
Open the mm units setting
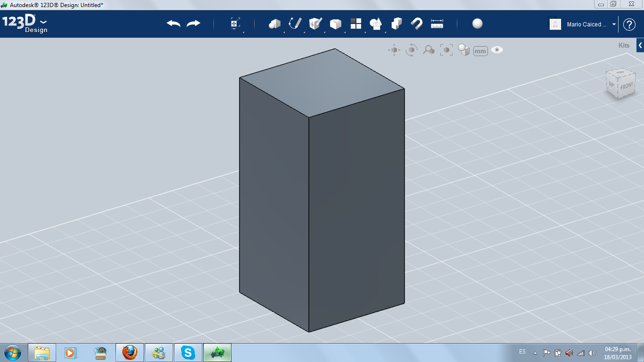coord(480,51)
